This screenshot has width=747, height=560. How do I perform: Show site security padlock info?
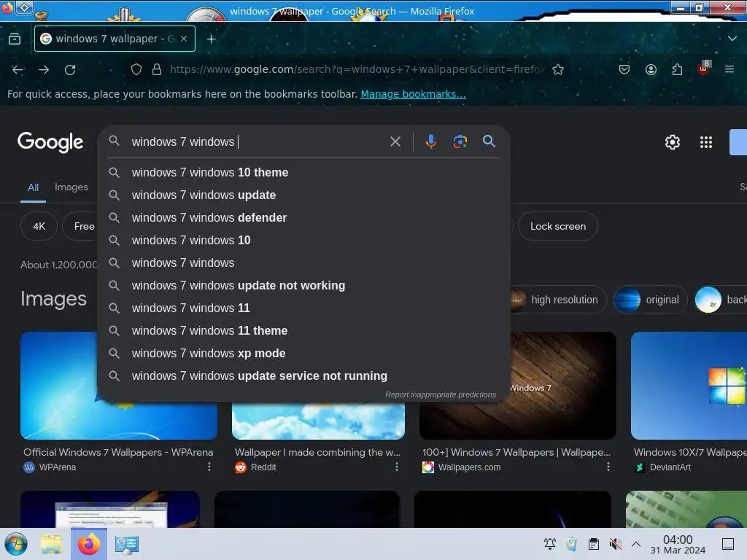click(x=157, y=69)
